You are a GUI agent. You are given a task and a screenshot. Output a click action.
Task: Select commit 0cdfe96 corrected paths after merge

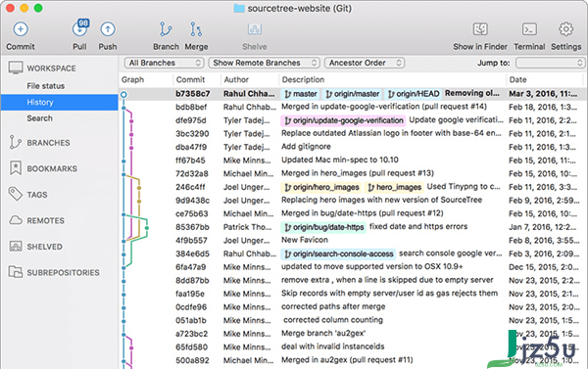click(x=353, y=307)
